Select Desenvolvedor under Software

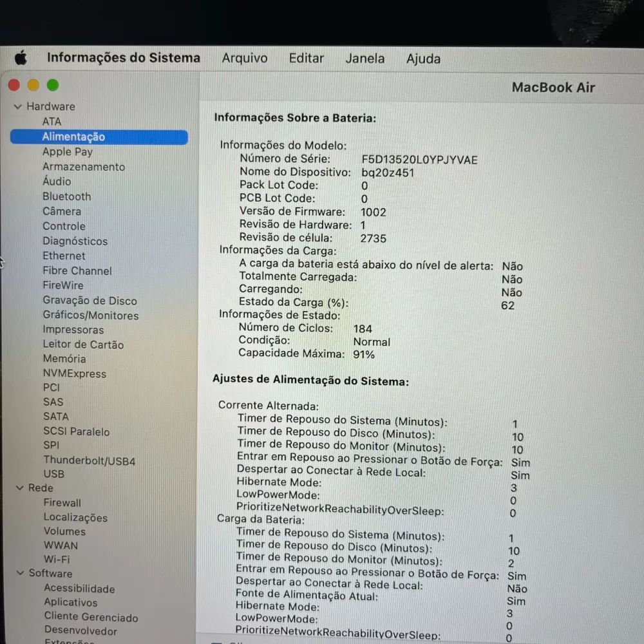(x=81, y=630)
